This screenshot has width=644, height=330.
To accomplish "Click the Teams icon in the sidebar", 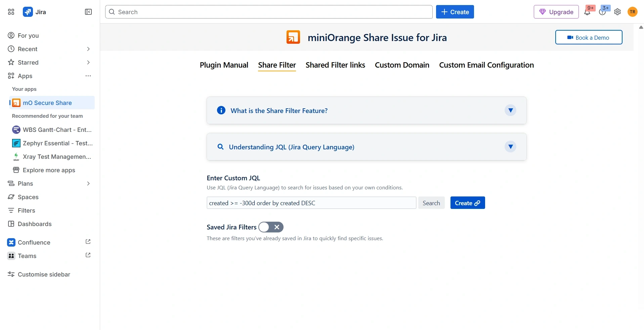I will [x=11, y=256].
